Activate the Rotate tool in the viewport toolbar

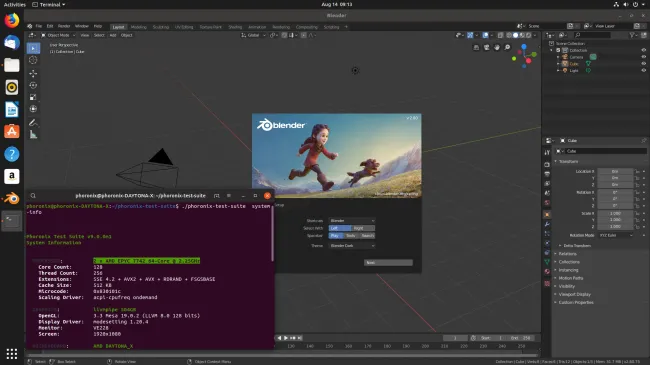33,85
